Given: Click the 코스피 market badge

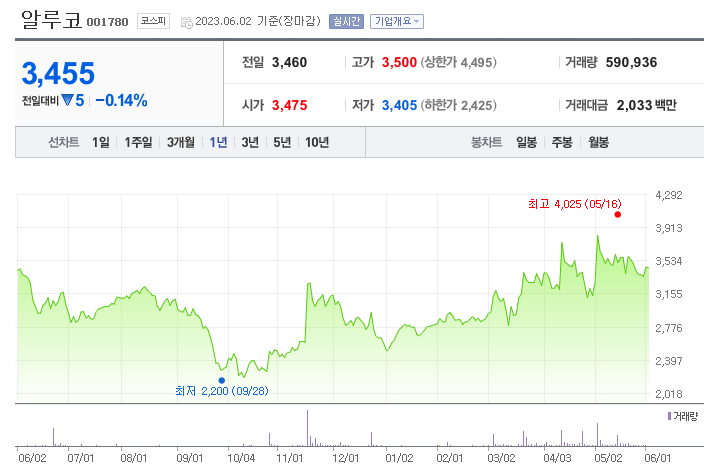Looking at the screenshot, I should click(153, 21).
